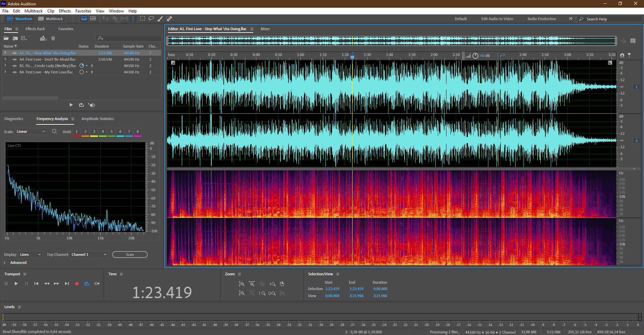
Task: Click Zoom to In Point icon
Action: click(x=262, y=293)
